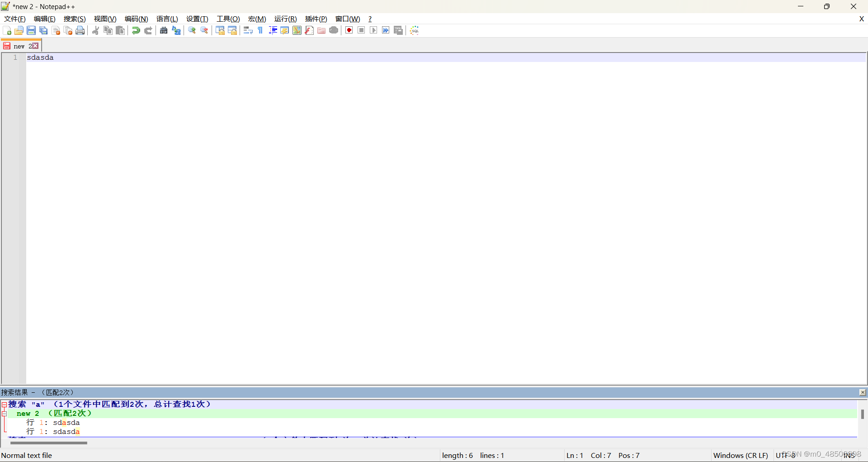Click the SQL plugin toolbar icon
The height and width of the screenshot is (462, 868).
[415, 30]
